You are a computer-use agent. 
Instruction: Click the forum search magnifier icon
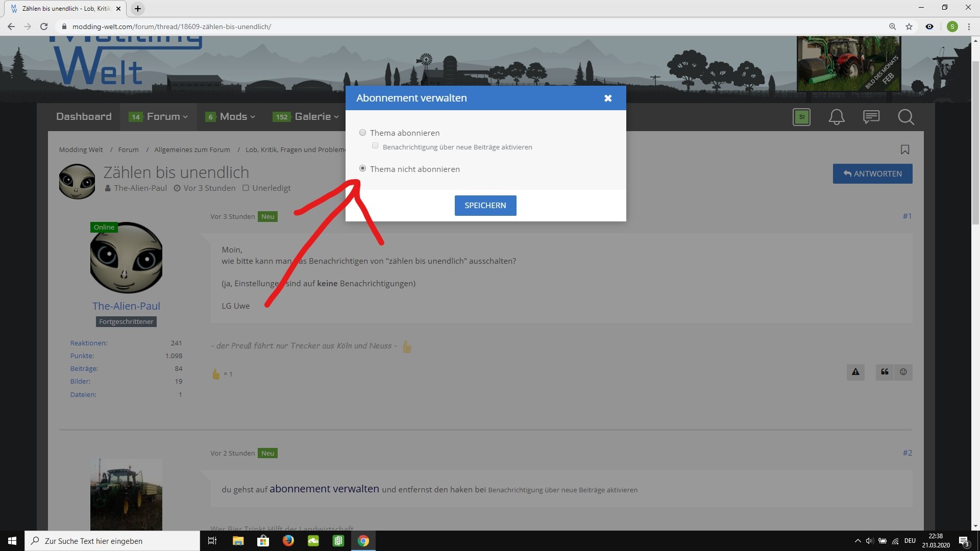click(905, 117)
